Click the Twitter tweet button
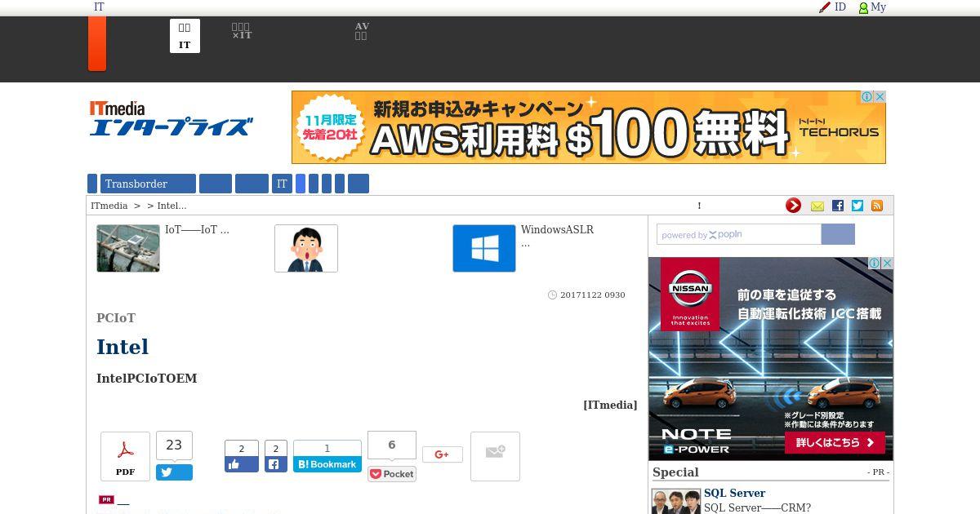Image resolution: width=980 pixels, height=514 pixels. tap(174, 472)
